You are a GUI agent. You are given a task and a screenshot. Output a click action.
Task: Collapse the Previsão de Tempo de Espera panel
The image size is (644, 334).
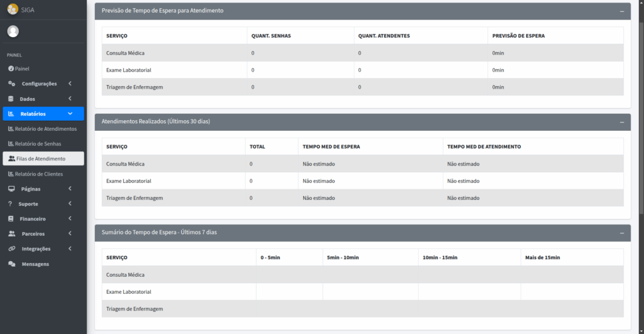click(x=622, y=11)
